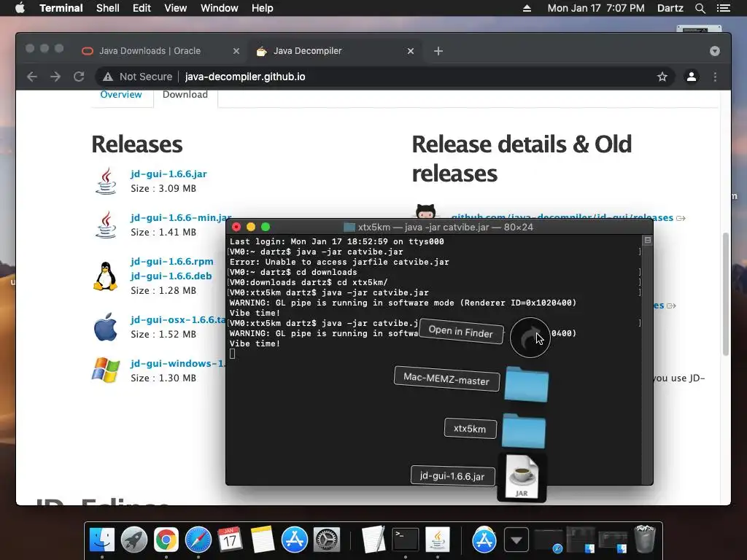The height and width of the screenshot is (560, 747).
Task: Open Notification Center list icon
Action: 723,8
